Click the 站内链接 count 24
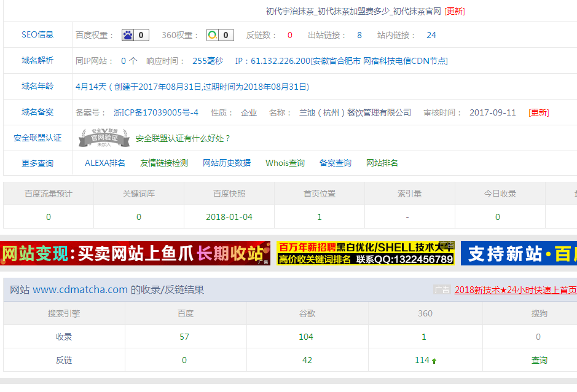 coord(431,35)
